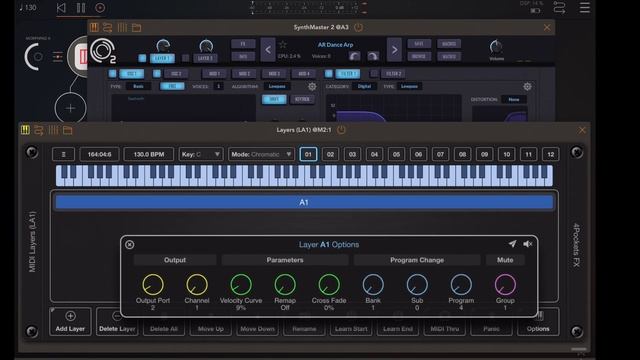
Task: Select the OSC 2 tab
Action: [x=176, y=73]
